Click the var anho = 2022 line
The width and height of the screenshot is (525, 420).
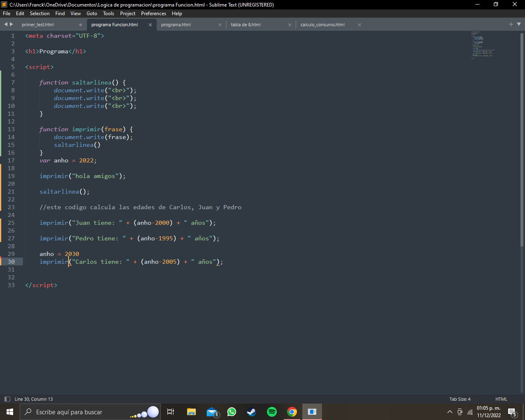pos(68,160)
